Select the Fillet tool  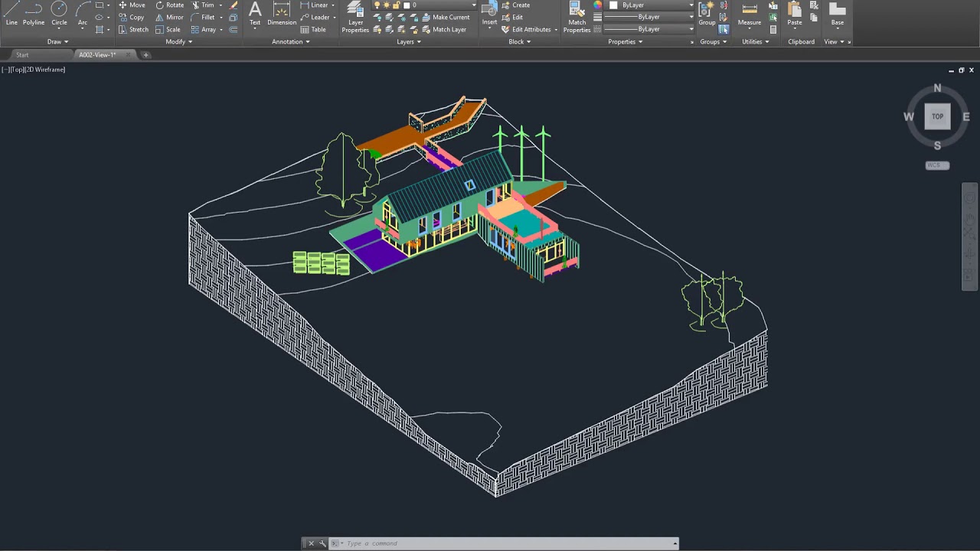coord(202,17)
